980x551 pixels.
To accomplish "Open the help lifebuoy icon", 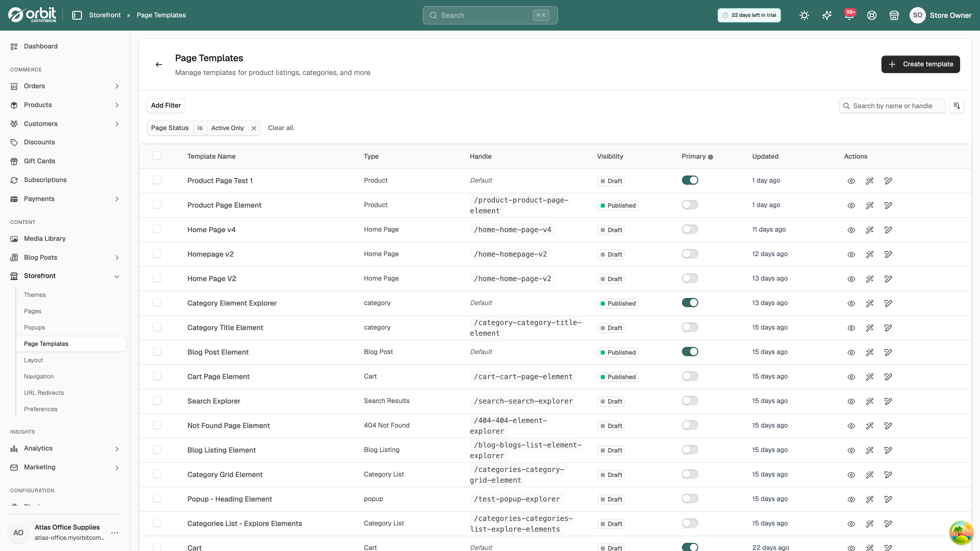I will pyautogui.click(x=872, y=15).
